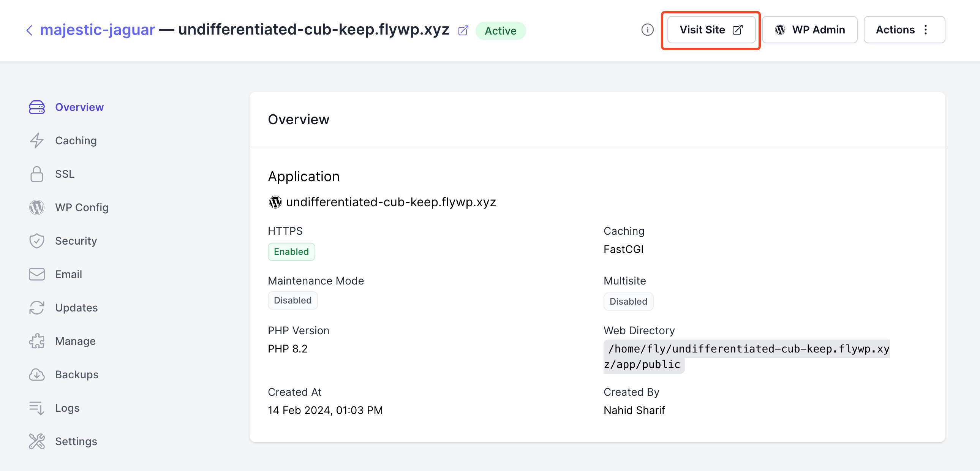Click the Overview server icon in sidebar
The image size is (980, 471).
37,107
